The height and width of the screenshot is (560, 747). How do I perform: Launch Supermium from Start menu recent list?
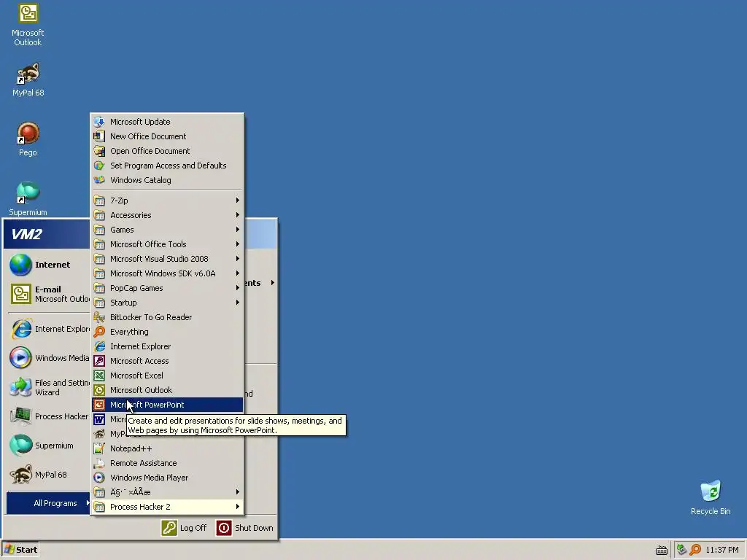48,446
